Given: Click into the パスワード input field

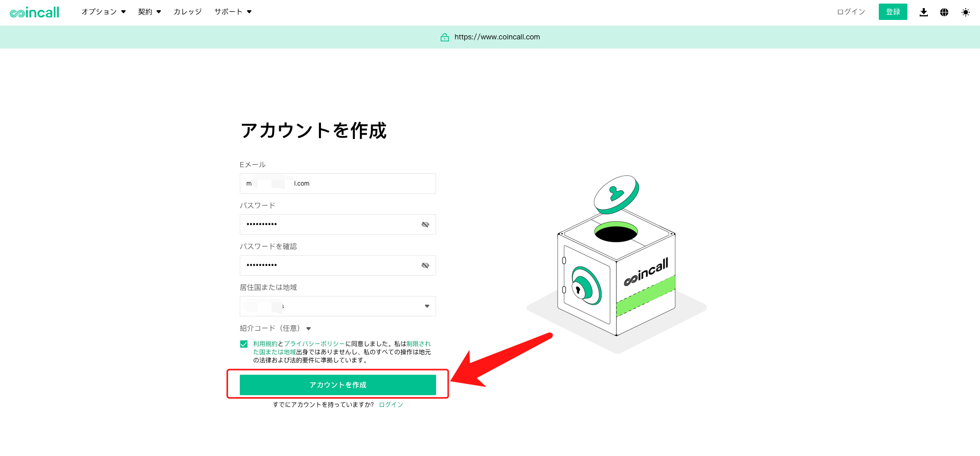Looking at the screenshot, I should (x=338, y=224).
